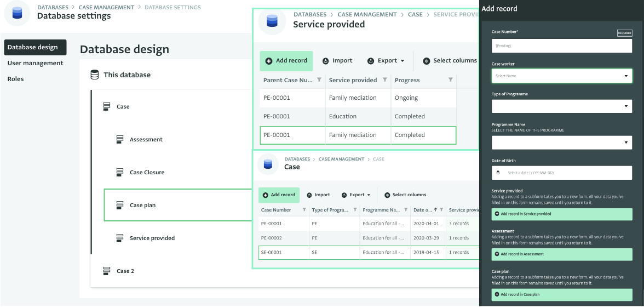Open the Type of Programme dropdown
Viewport: 644px width, 308px height.
[x=562, y=106]
